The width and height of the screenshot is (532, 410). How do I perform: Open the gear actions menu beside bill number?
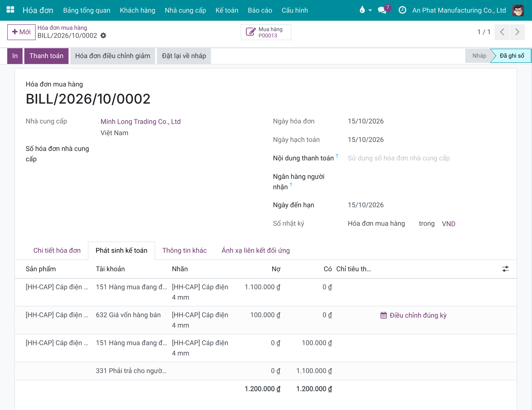(x=103, y=36)
